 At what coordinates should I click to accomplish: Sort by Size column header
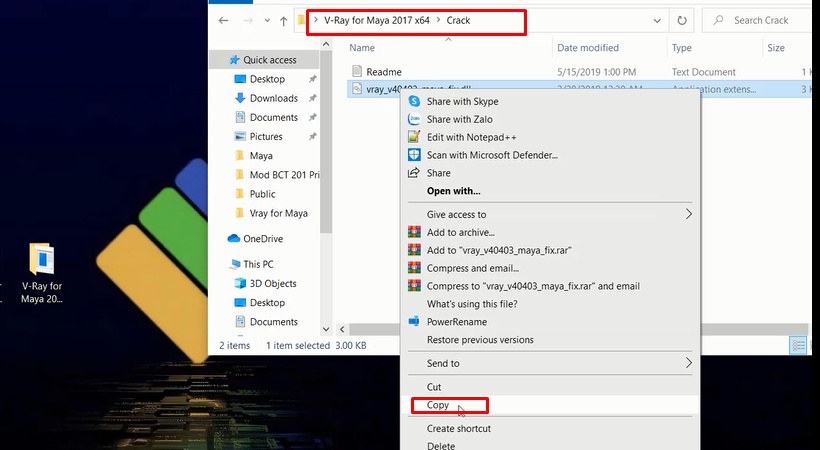coord(776,48)
